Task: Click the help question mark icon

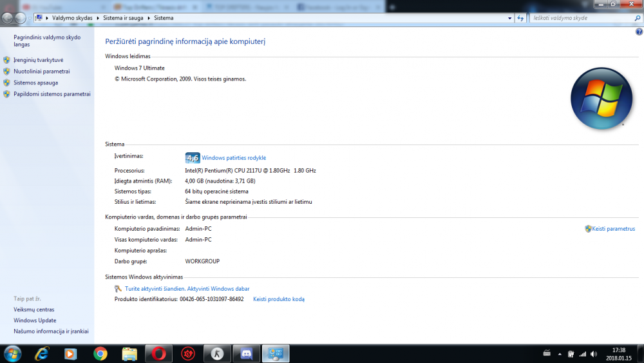Action: pyautogui.click(x=639, y=32)
